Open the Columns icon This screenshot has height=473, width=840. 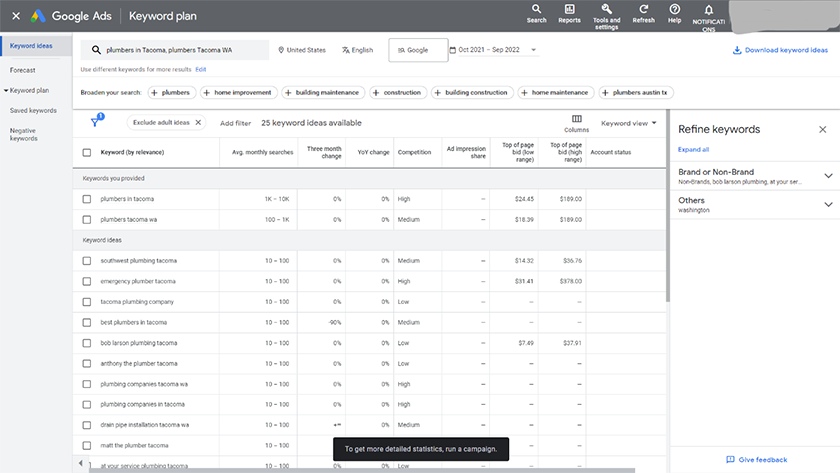coord(576,119)
